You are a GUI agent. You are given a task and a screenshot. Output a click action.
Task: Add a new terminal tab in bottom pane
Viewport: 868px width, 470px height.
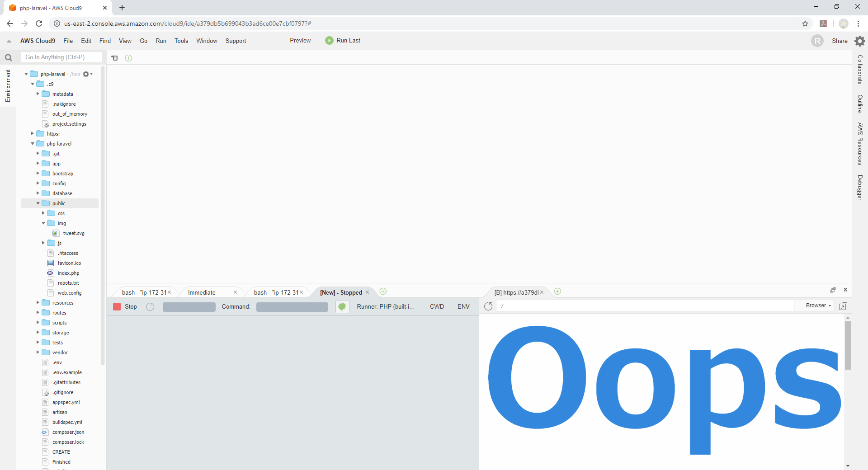pos(383,291)
